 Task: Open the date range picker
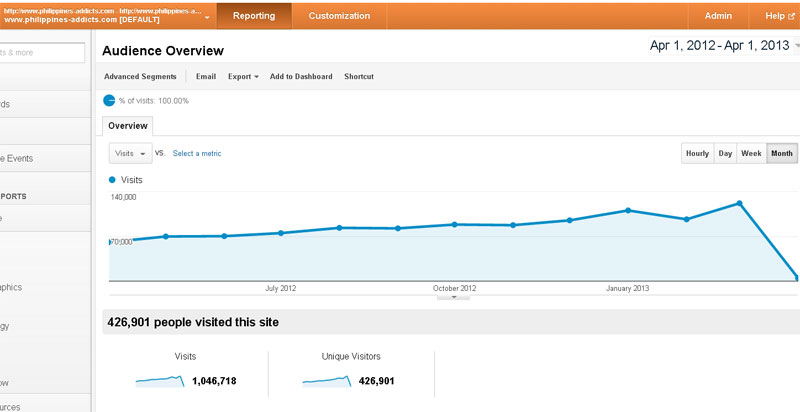point(720,46)
